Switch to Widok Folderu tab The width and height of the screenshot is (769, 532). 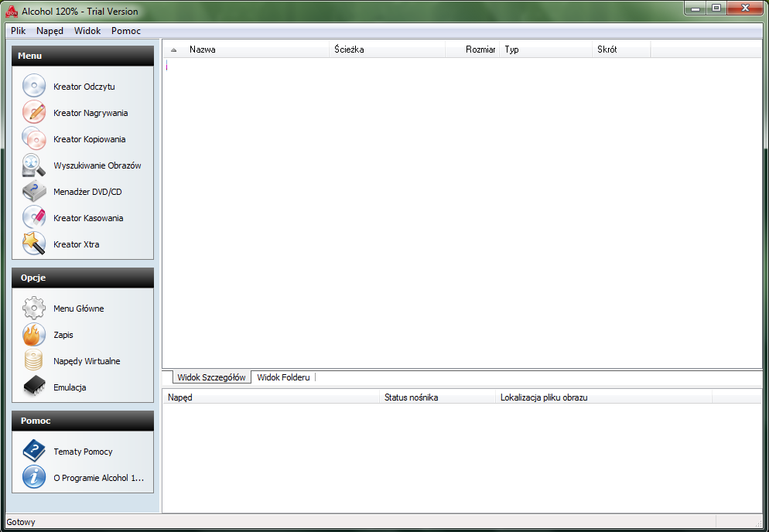283,377
